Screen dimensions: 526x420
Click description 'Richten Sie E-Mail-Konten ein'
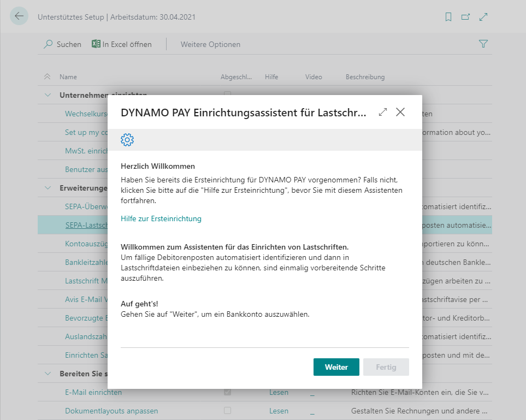coord(419,392)
